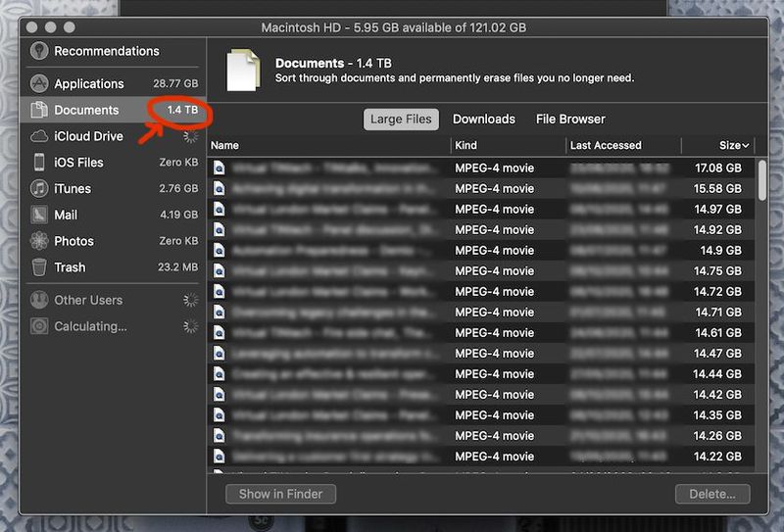784x532 pixels.
Task: Open the File Browser tab
Action: click(570, 119)
